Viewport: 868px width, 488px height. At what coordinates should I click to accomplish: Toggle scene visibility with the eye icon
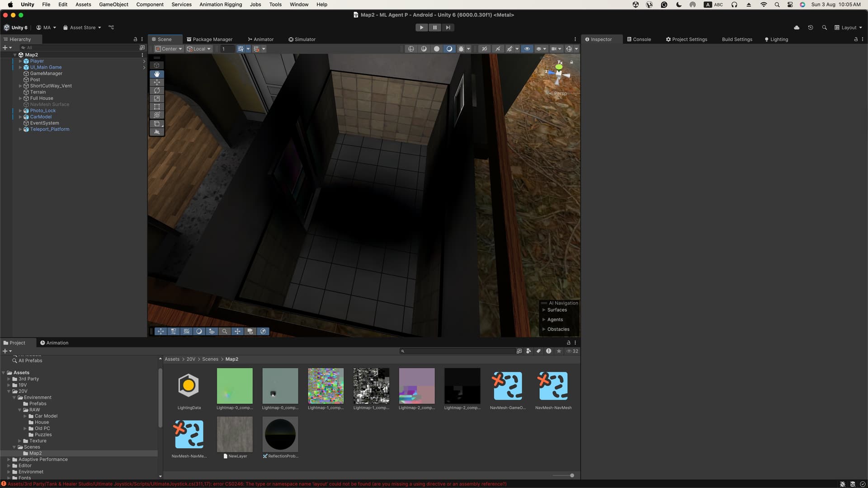[527, 49]
